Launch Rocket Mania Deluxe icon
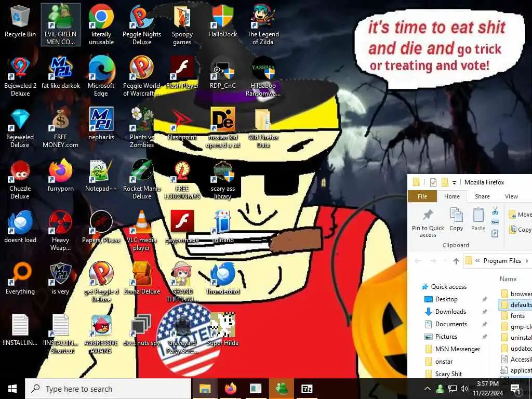This screenshot has width=532, height=399. pos(142,180)
